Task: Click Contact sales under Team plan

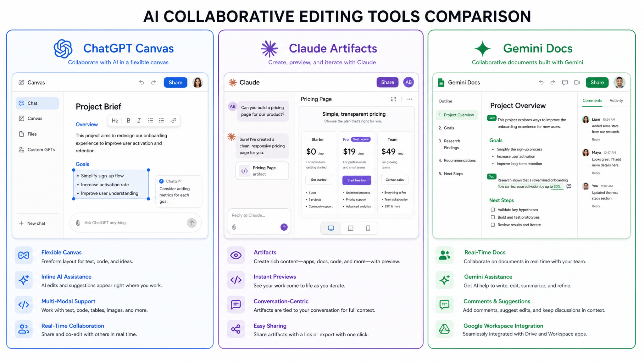Action: [395, 180]
